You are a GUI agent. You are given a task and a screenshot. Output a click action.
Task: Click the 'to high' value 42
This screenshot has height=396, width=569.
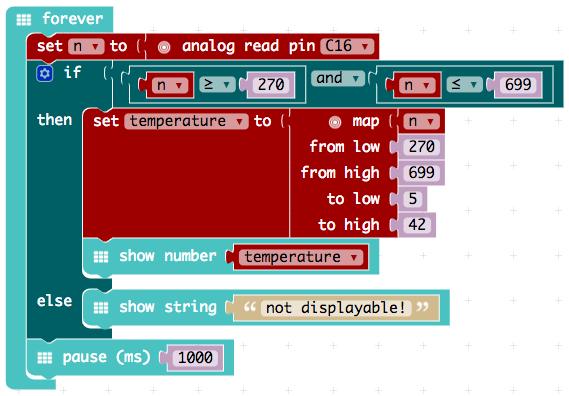coord(417,225)
